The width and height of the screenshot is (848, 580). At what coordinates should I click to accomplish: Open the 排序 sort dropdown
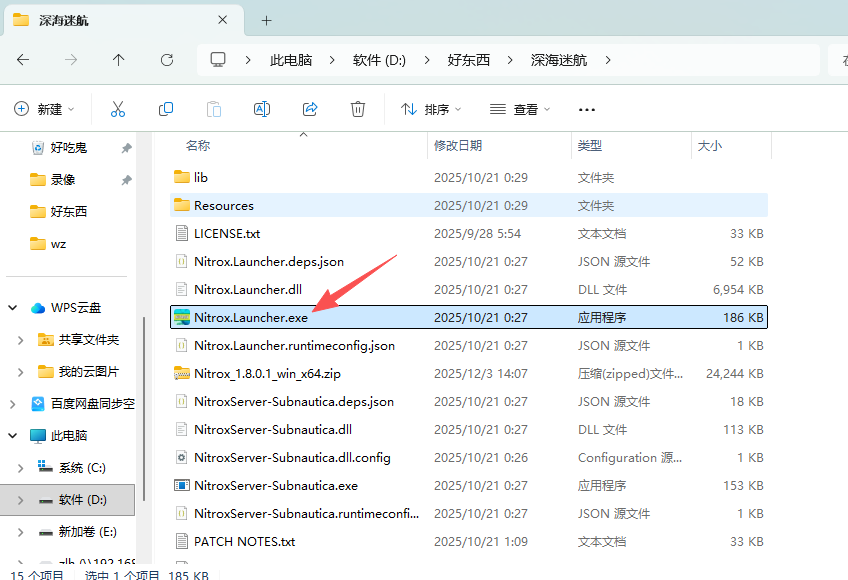(431, 109)
